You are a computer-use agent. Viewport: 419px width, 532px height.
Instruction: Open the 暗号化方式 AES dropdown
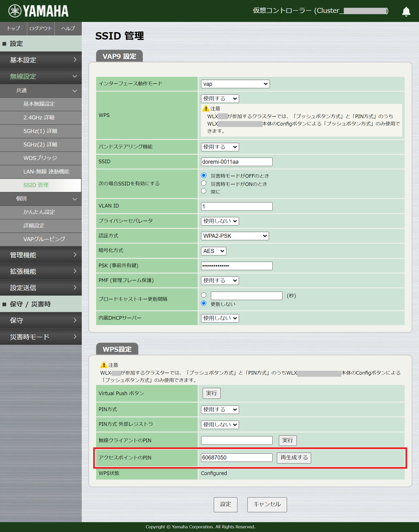213,251
